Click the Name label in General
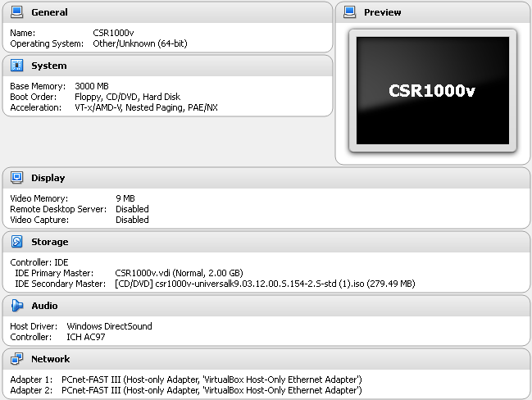This screenshot has width=532, height=400. (23, 33)
